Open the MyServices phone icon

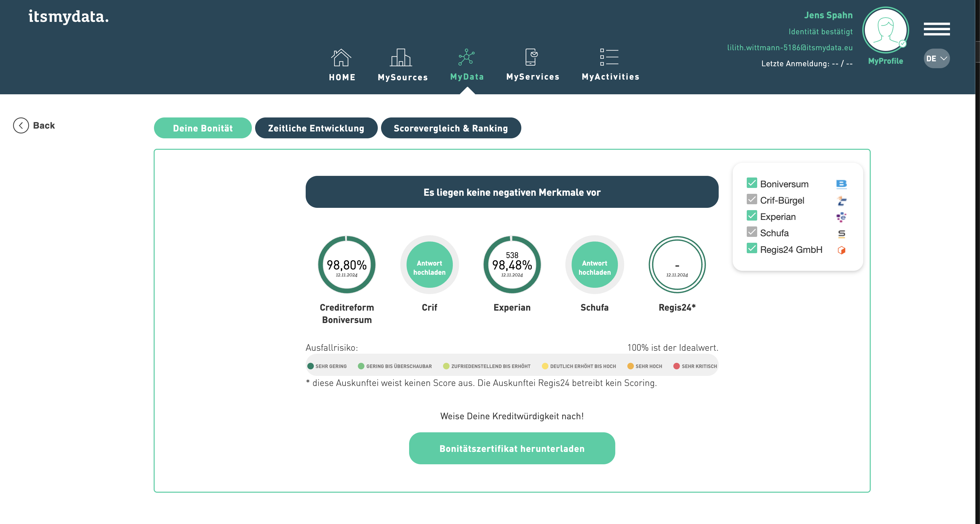[x=531, y=57]
